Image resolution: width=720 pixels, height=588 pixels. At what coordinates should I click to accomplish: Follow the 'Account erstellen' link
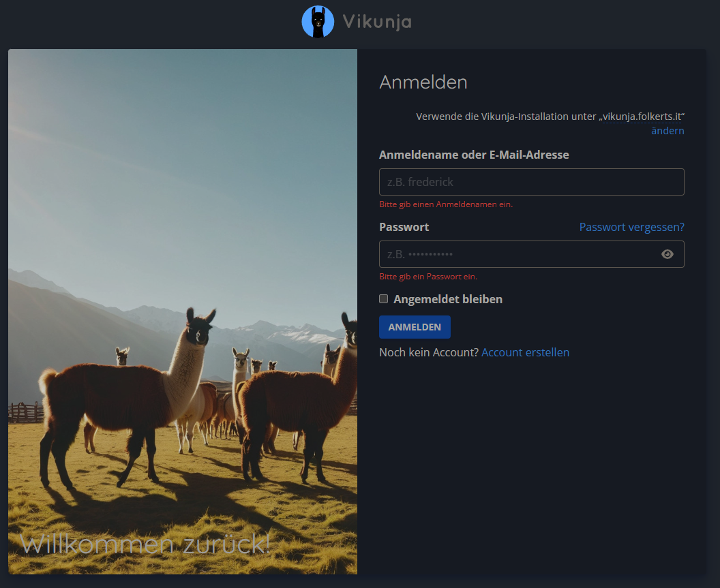pyautogui.click(x=525, y=352)
